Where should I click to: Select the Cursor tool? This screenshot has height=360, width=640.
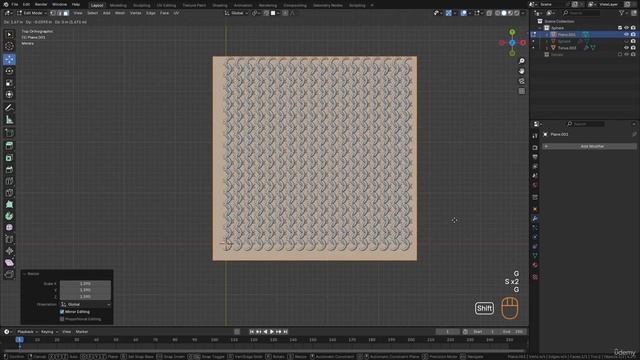9,47
